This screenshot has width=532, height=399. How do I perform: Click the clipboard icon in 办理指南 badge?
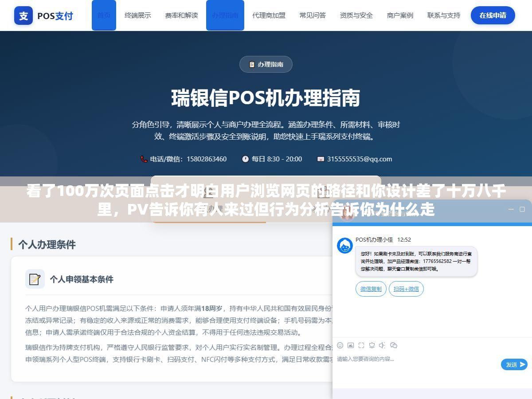pyautogui.click(x=252, y=64)
